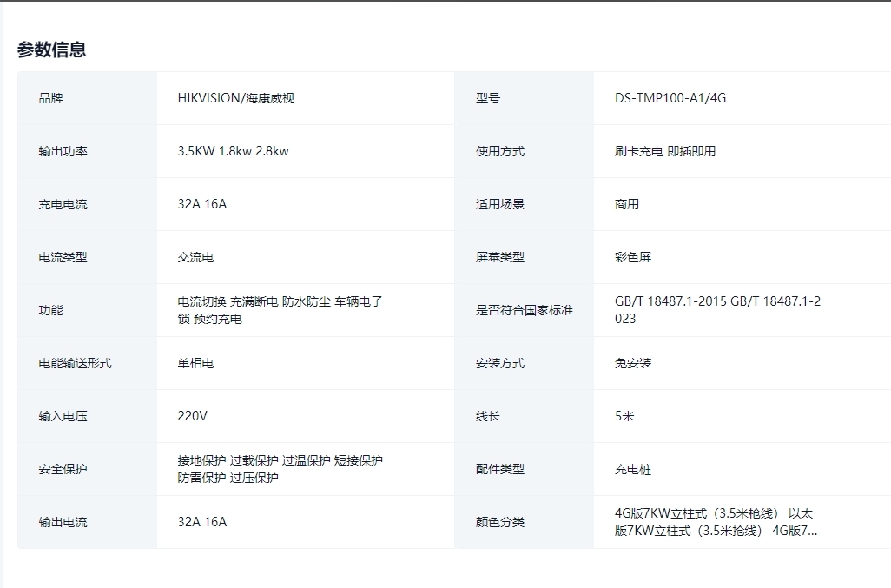Screen dimensions: 891x588
Task: Select the 充电桩 value
Action: coord(633,469)
